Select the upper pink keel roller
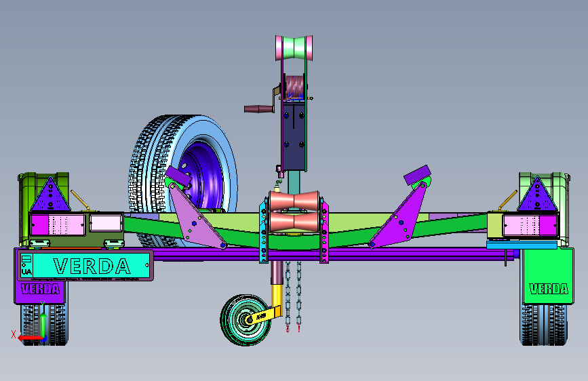Viewport: 588px width, 381px height. tap(294, 201)
